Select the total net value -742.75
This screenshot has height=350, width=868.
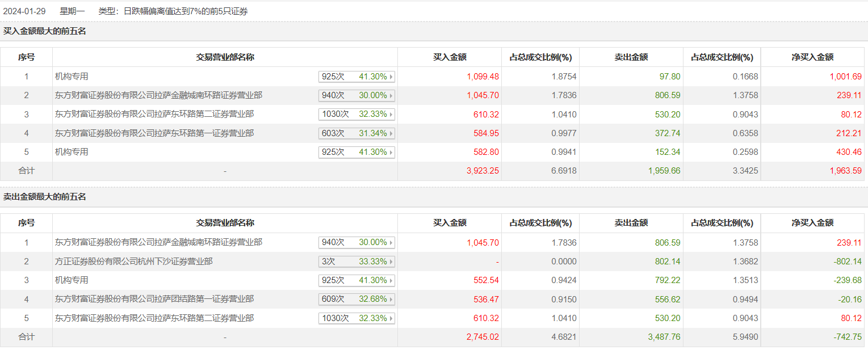tap(847, 337)
